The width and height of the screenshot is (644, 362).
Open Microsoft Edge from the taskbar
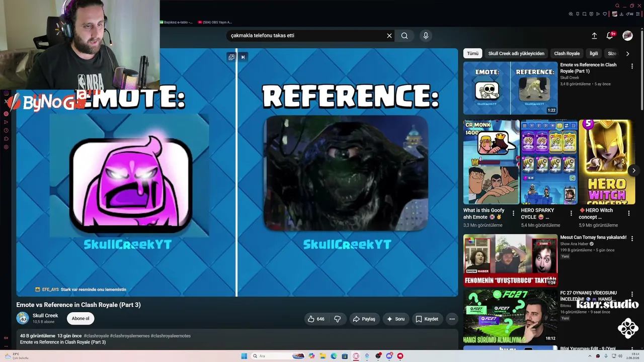click(334, 356)
